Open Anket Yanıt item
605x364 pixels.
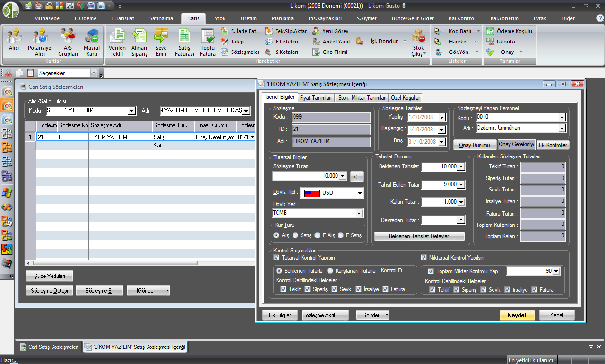click(x=331, y=42)
